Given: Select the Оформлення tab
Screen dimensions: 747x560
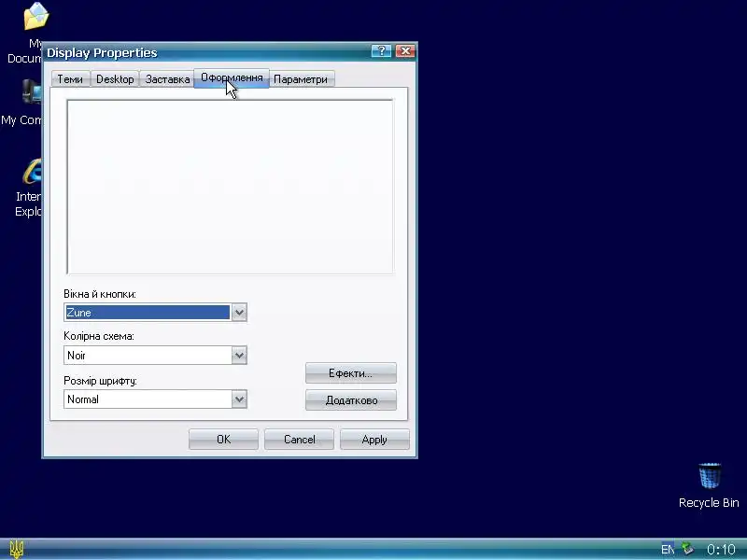Looking at the screenshot, I should 232,78.
